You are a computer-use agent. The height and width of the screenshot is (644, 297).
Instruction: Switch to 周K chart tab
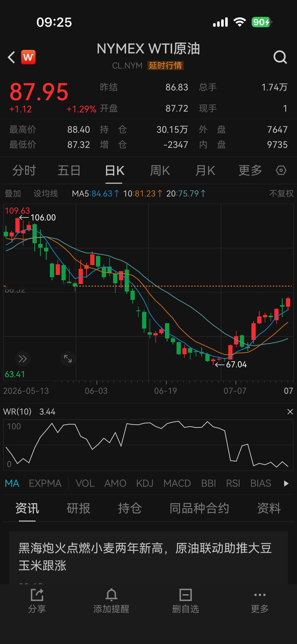tap(160, 170)
